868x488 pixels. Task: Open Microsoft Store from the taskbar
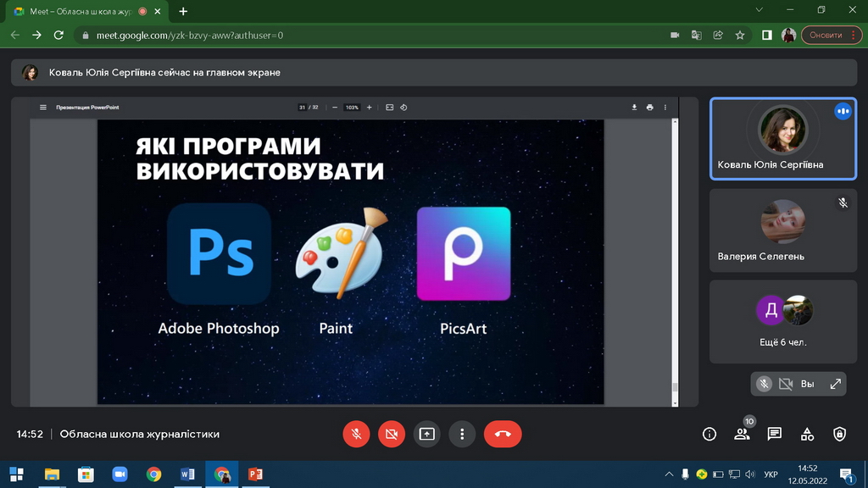[86, 474]
